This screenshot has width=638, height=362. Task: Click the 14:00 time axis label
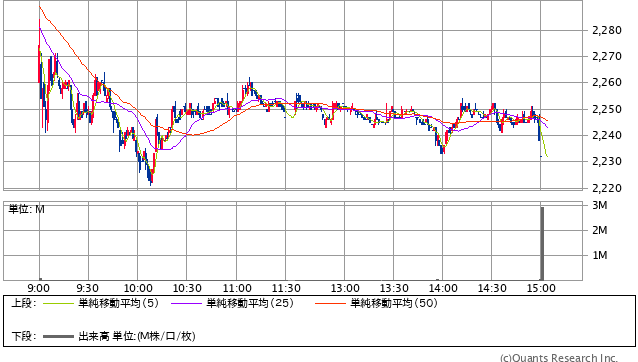pos(443,288)
